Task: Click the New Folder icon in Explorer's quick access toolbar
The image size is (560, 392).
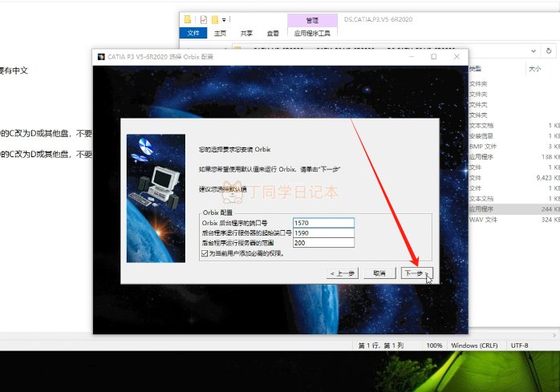Action: [x=215, y=19]
